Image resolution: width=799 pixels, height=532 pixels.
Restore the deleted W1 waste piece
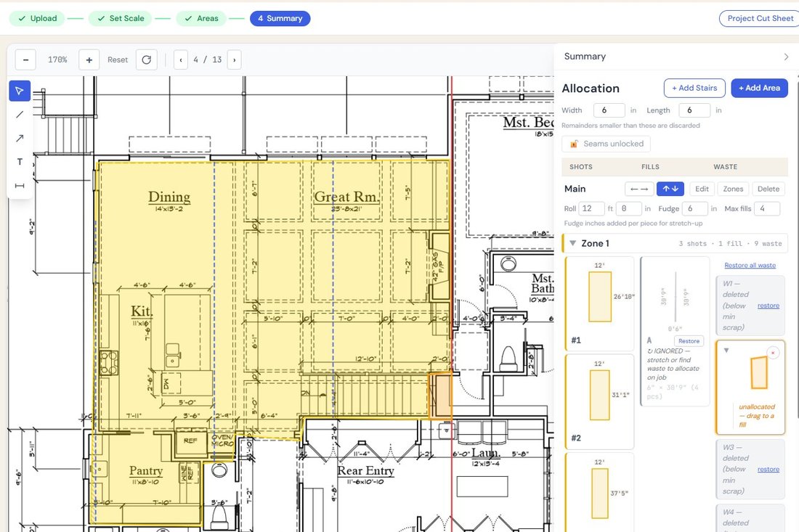point(768,306)
